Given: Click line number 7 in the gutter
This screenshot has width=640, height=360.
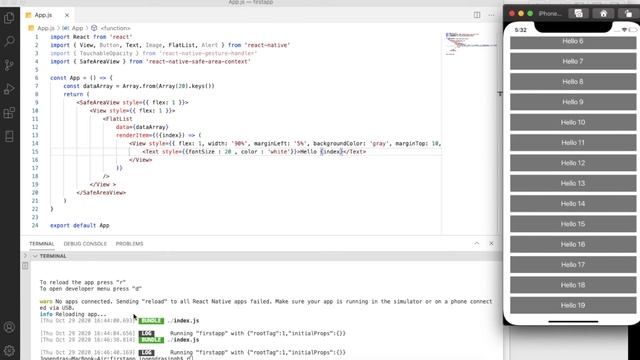Looking at the screenshot, I should click(36, 86).
